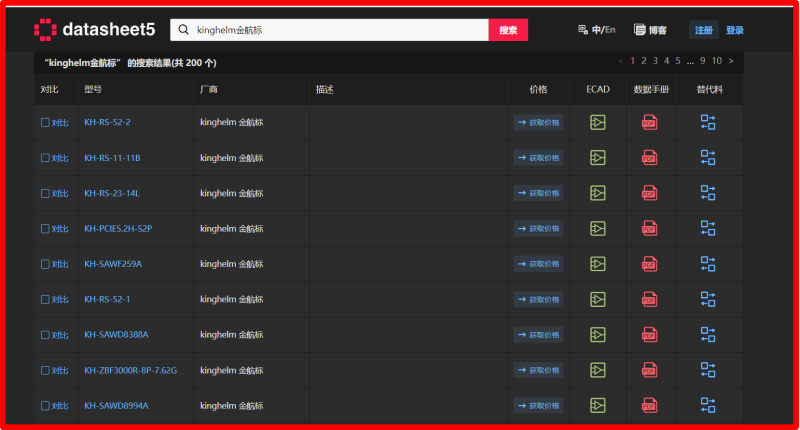Click the 替代料 column header
The image size is (800, 430).
pos(710,89)
